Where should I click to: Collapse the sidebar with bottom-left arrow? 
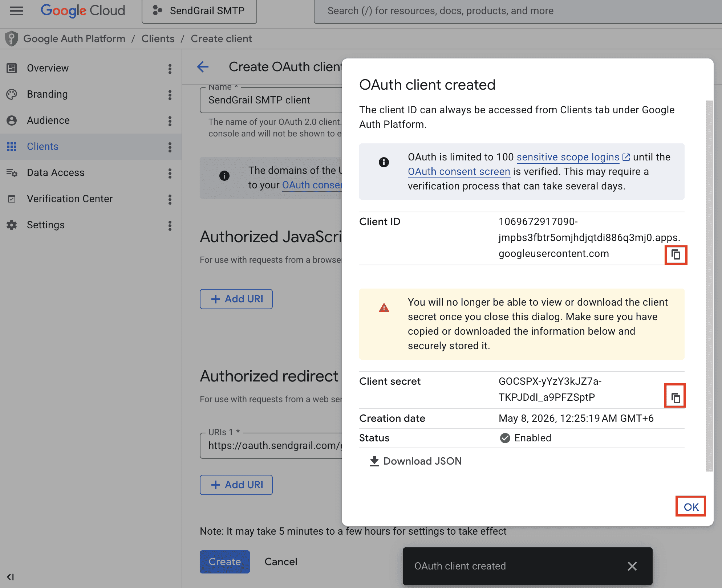11,577
